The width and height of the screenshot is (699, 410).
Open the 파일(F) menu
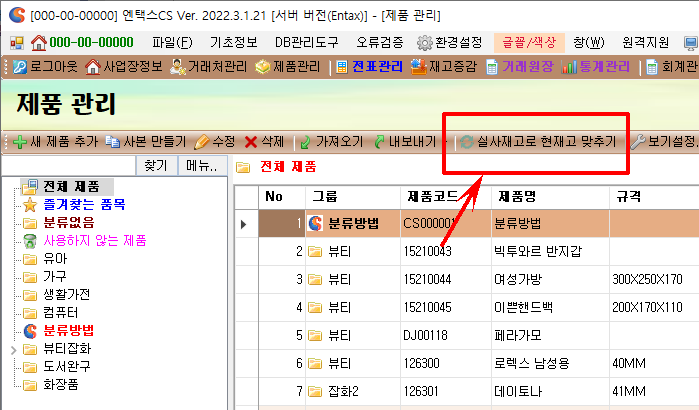[x=172, y=43]
